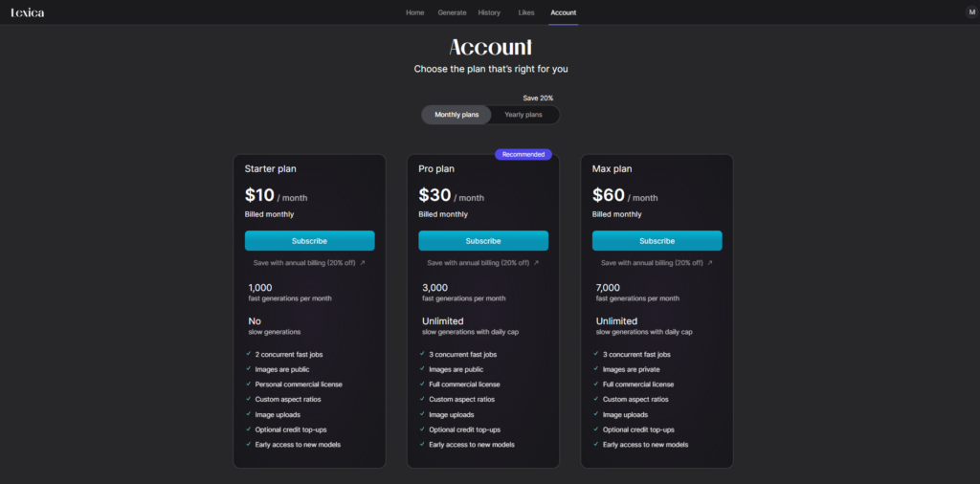The image size is (980, 484).
Task: Click checkmark next to Personal commercial license
Action: point(248,385)
